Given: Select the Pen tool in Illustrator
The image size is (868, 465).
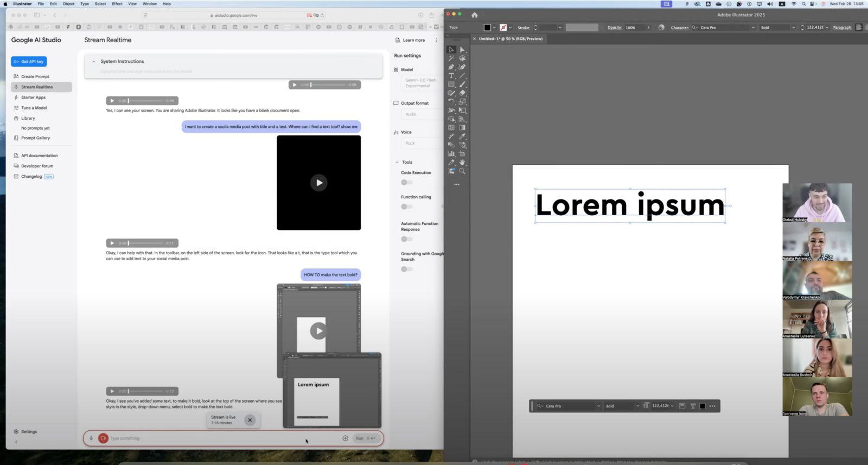Looking at the screenshot, I should [x=451, y=67].
